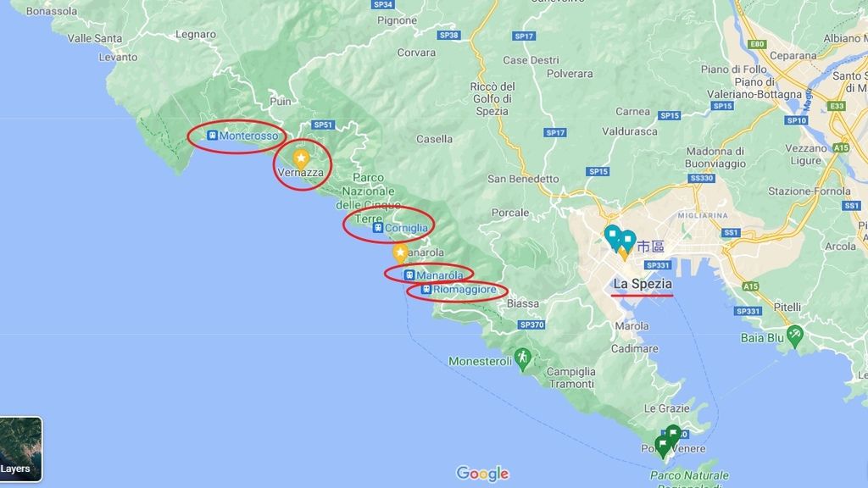Open the Parco Nazionale delle Cinque Terre label
Image resolution: width=868 pixels, height=488 pixels.
pos(368,197)
